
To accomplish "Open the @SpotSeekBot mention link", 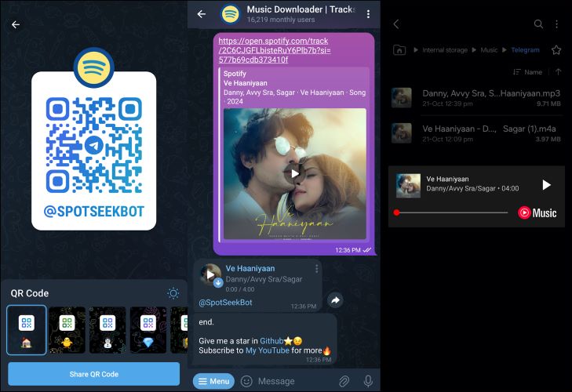I will 225,303.
